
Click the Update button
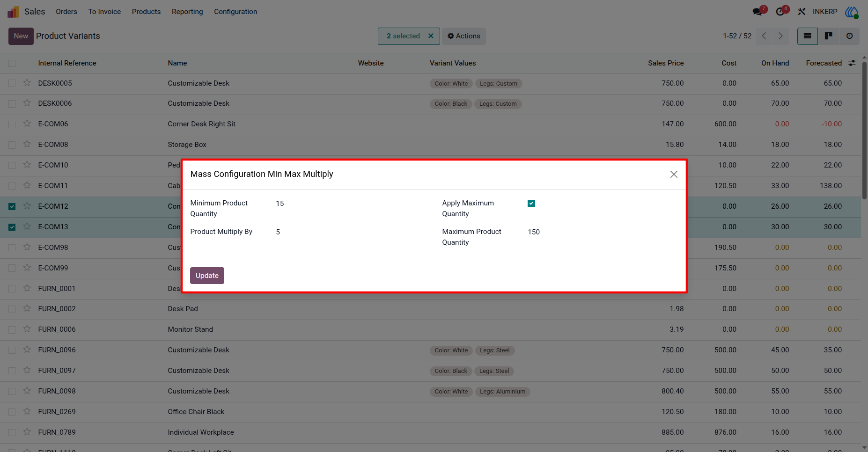click(207, 276)
